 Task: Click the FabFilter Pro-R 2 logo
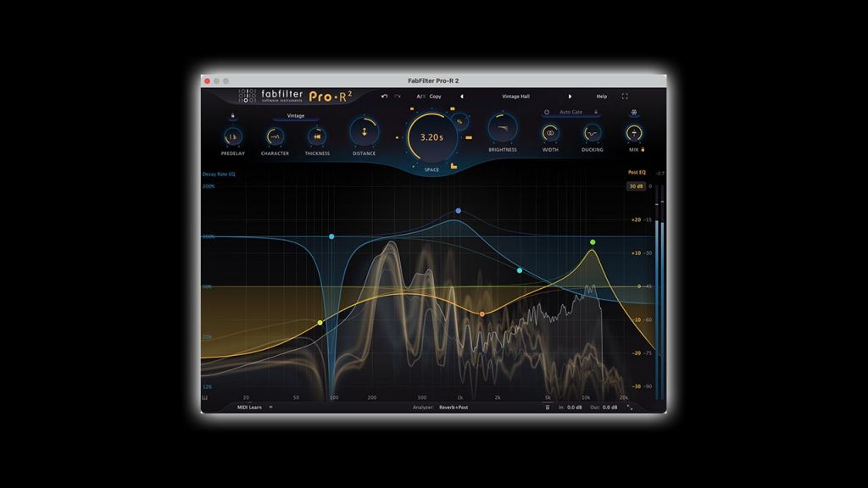[x=295, y=97]
